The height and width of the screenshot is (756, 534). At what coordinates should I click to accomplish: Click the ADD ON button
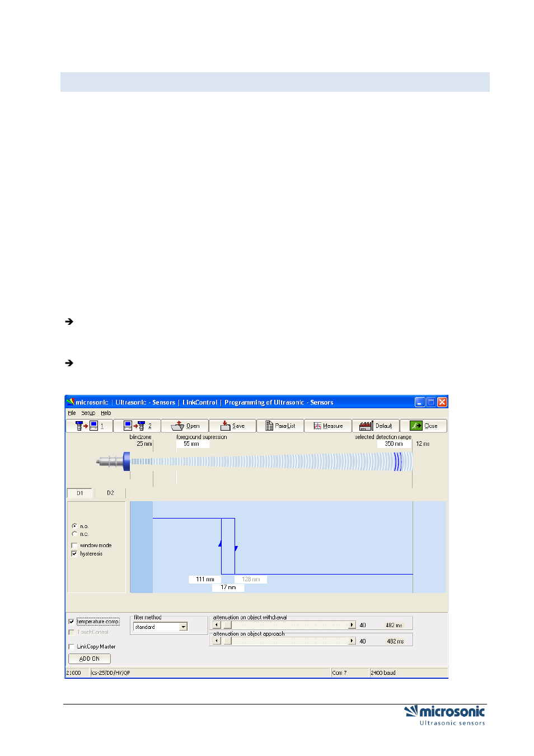coord(90,659)
